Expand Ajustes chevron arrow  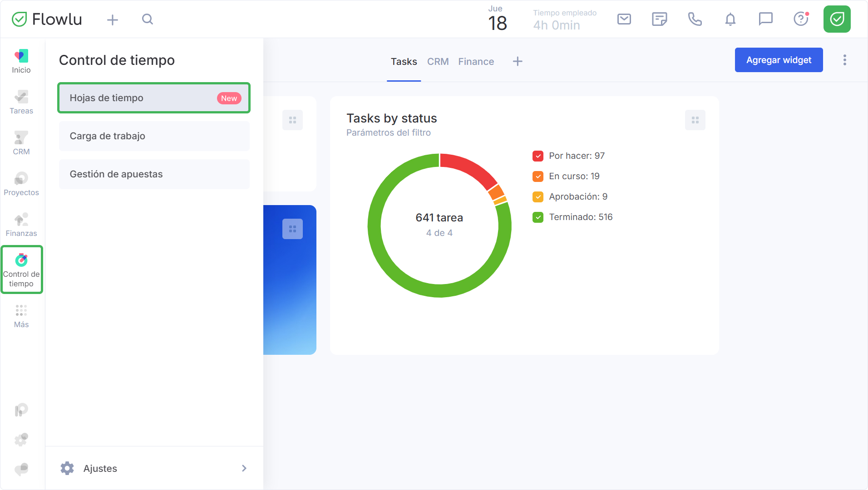[244, 468]
